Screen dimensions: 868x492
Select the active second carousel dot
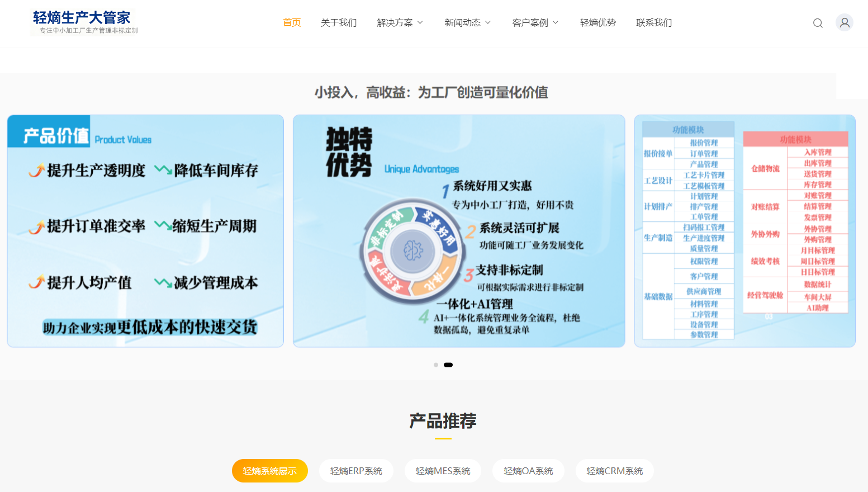[x=448, y=365]
